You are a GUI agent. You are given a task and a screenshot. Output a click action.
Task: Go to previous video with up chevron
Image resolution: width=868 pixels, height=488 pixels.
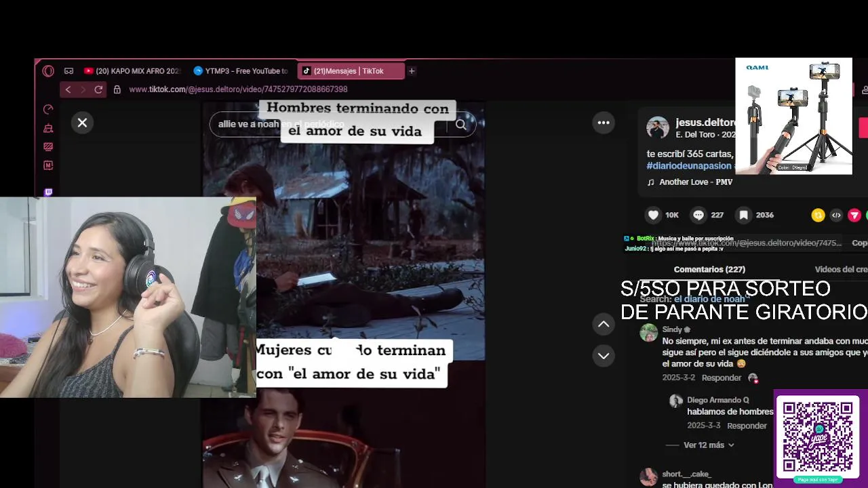604,325
